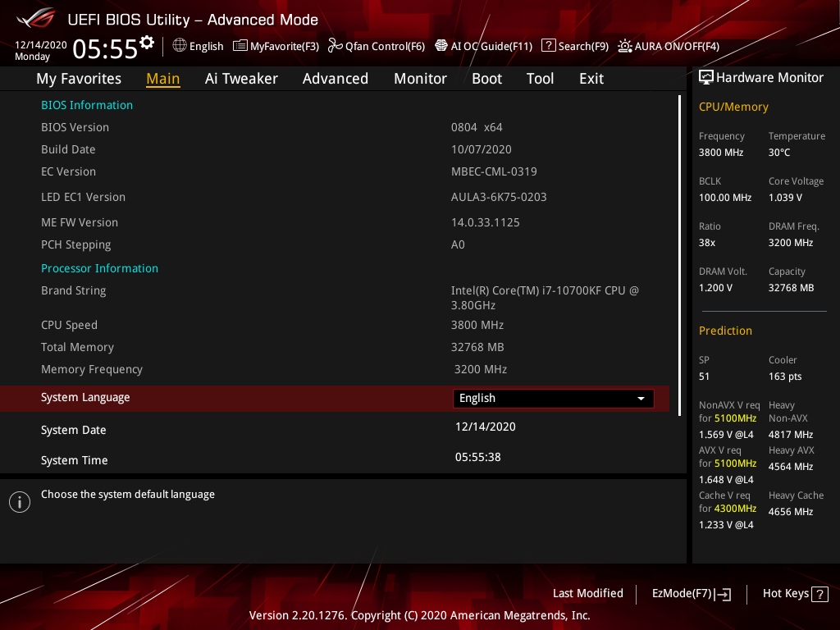The width and height of the screenshot is (840, 630).
Task: Expand the System Language dropdown
Action: coord(553,399)
